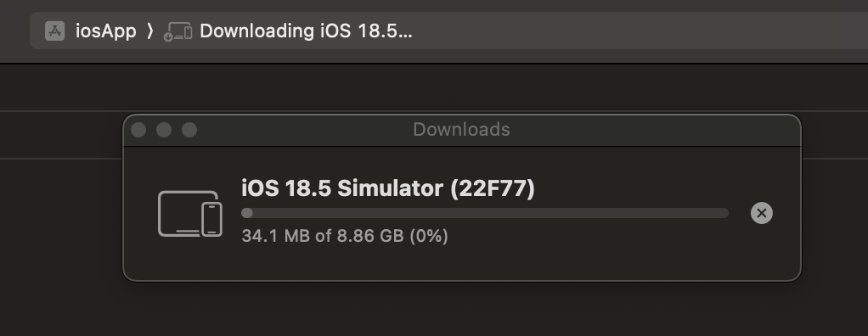Click empty area of the Xcode activity bar
The image size is (868, 336).
[637, 31]
